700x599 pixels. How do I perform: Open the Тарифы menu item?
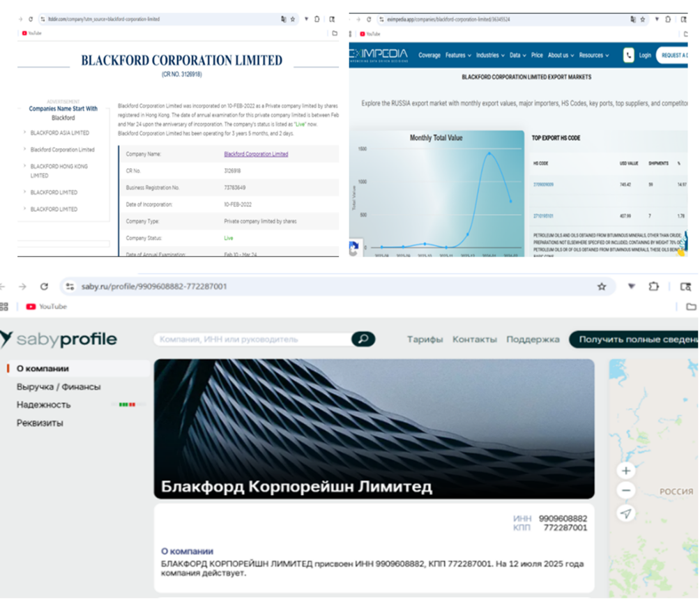pyautogui.click(x=425, y=340)
